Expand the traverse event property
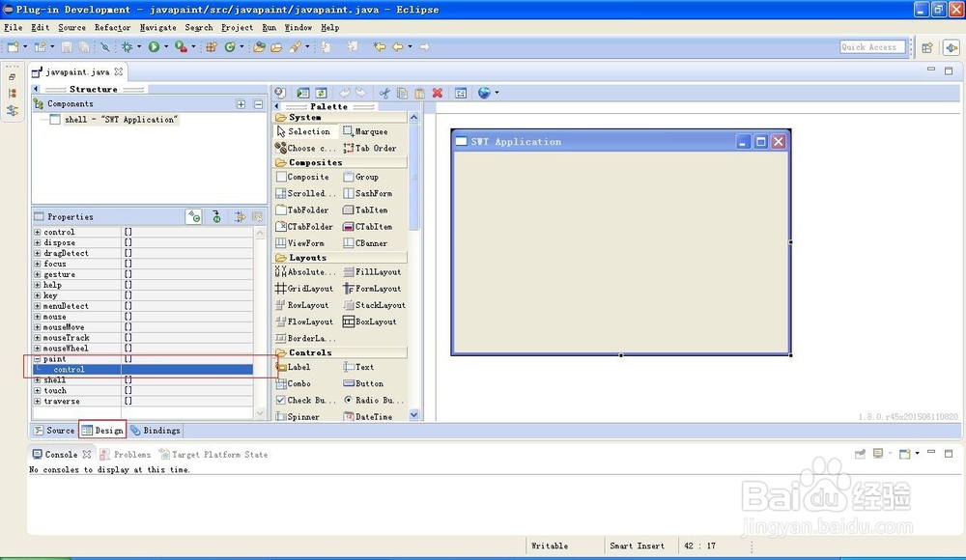 pos(38,401)
